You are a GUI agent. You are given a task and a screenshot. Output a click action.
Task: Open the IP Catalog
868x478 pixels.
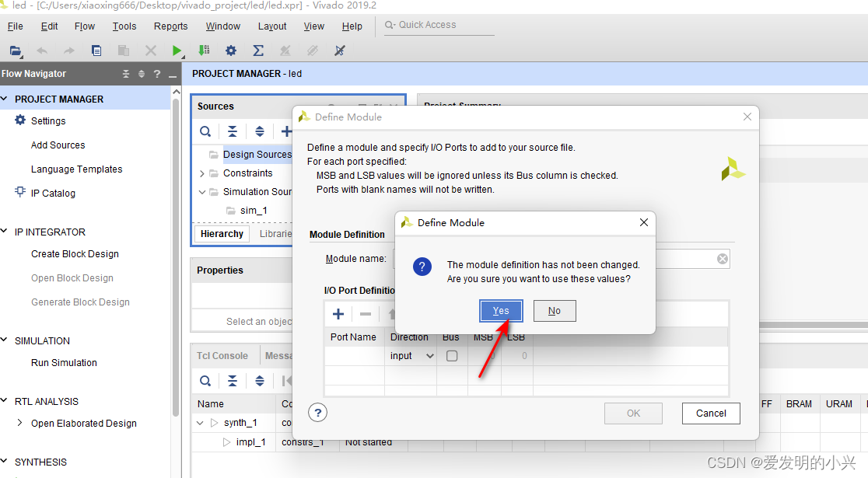point(53,193)
